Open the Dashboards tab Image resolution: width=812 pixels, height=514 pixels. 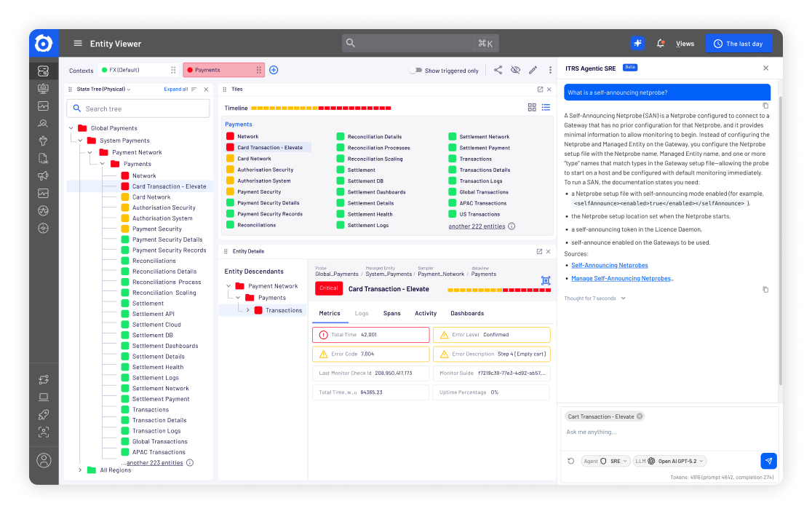[467, 313]
